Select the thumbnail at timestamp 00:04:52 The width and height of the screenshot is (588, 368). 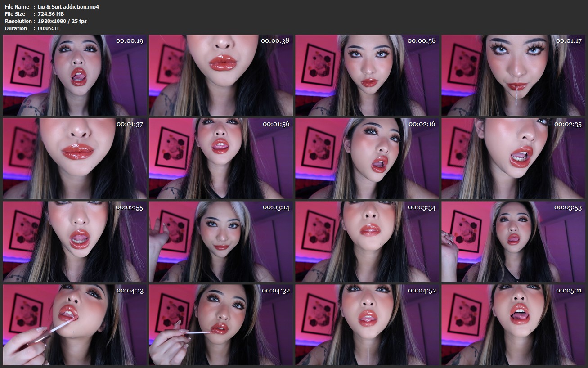tap(367, 325)
